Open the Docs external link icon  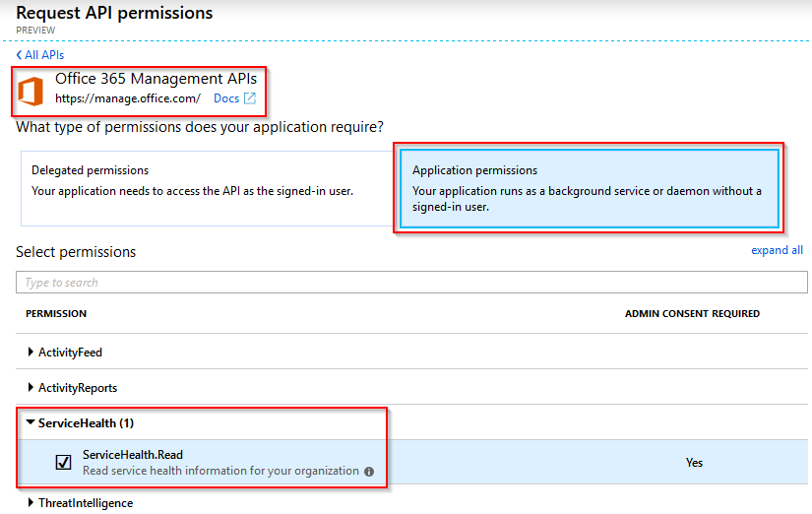[250, 98]
